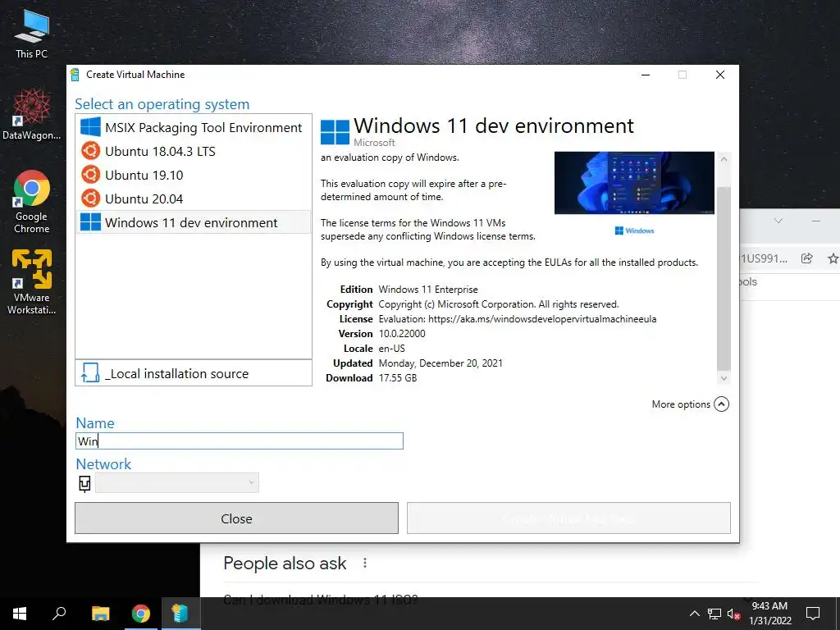Choose Ubuntu 19.10 operating system
This screenshot has width=840, height=630.
point(194,175)
